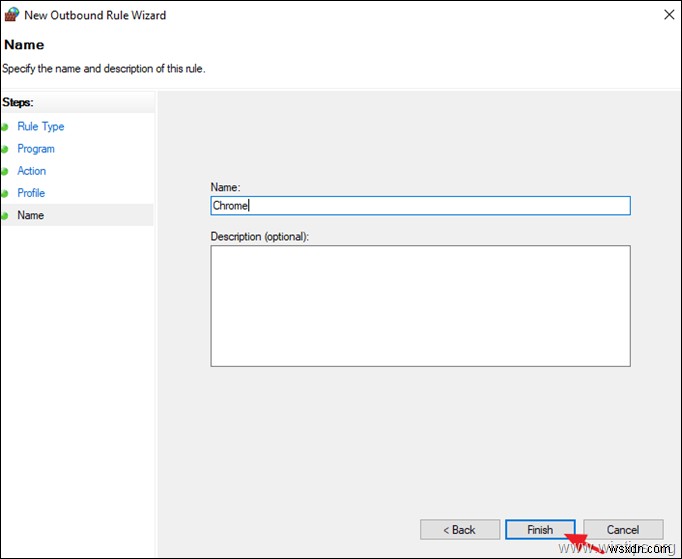The height and width of the screenshot is (559, 682).
Task: Jump to the Action step
Action: [31, 171]
